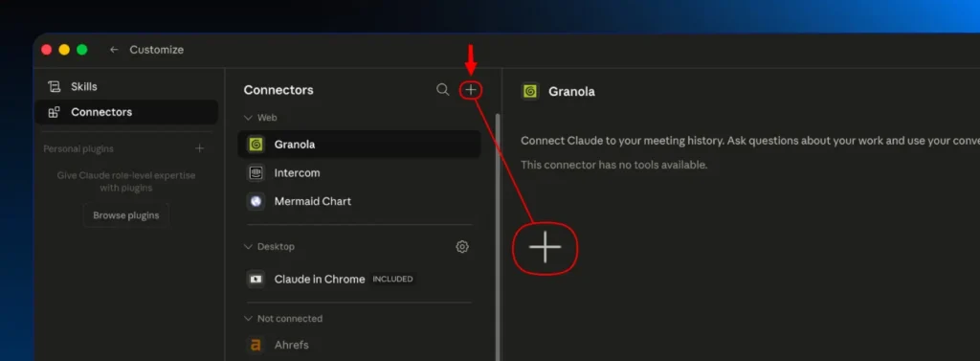Click the Connectors panel heading
The width and height of the screenshot is (980, 361).
pos(278,90)
